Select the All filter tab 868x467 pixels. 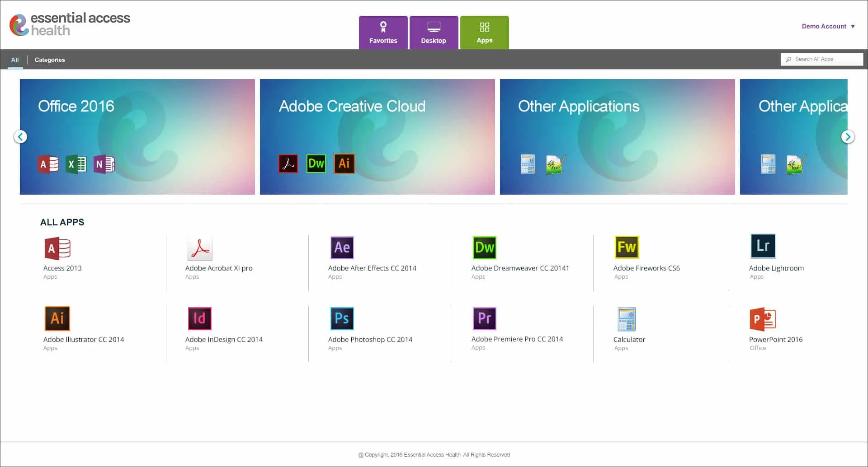[x=15, y=60]
